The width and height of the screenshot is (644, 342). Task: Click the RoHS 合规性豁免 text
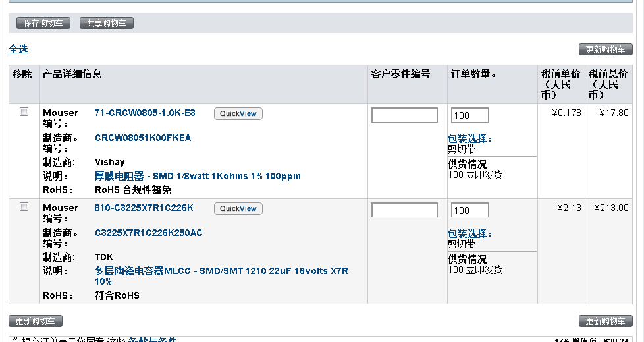point(133,190)
